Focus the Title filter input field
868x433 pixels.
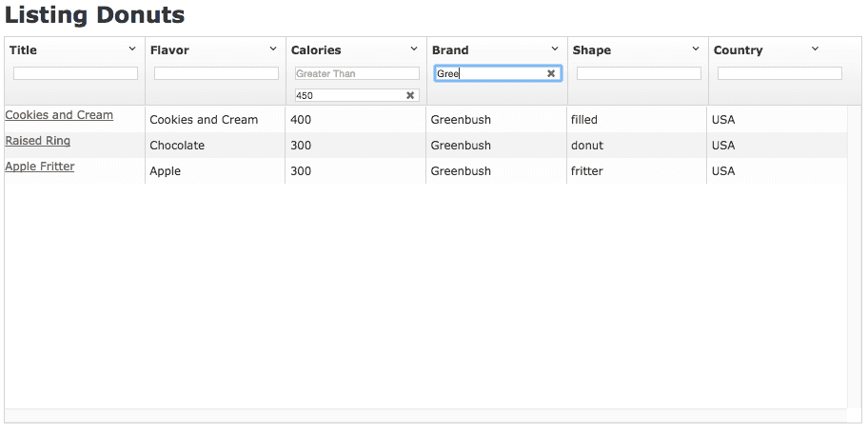pos(75,73)
